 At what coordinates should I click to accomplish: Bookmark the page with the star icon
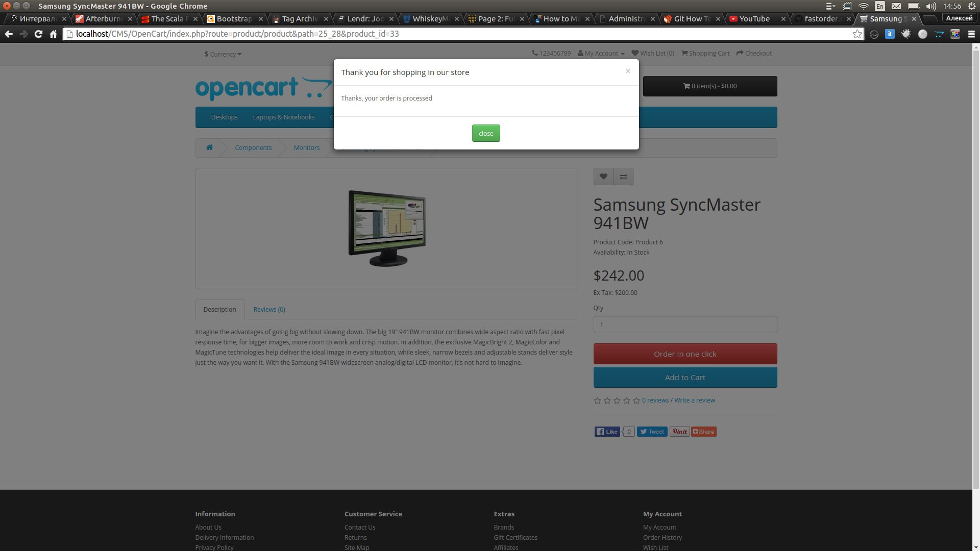click(857, 34)
